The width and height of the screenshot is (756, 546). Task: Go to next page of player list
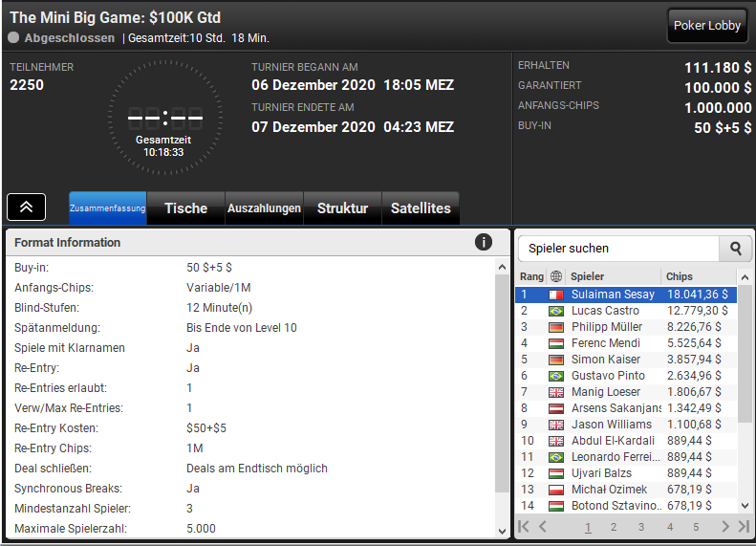click(x=724, y=527)
